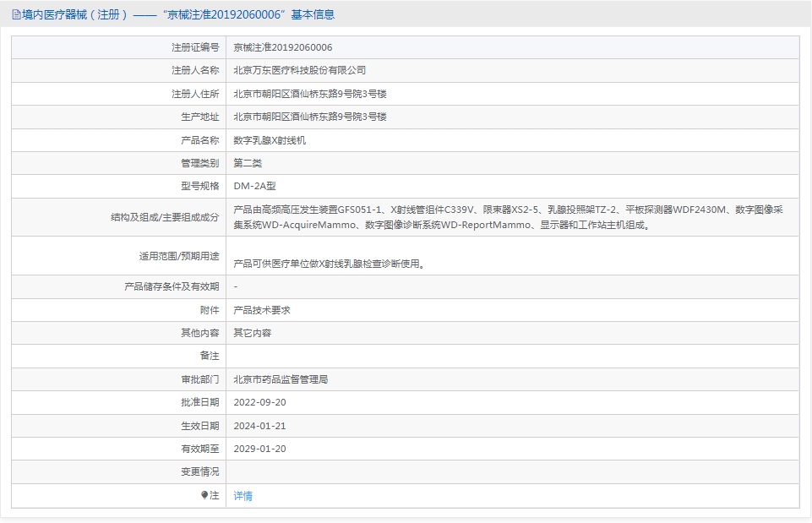Image resolution: width=812 pixels, height=523 pixels.
Task: Click the 生效日期 label
Action: tap(200, 426)
